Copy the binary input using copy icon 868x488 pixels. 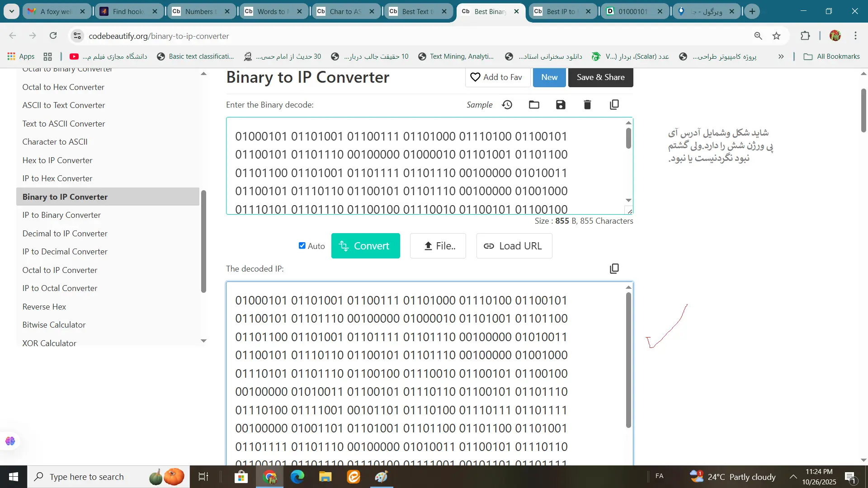tap(614, 105)
